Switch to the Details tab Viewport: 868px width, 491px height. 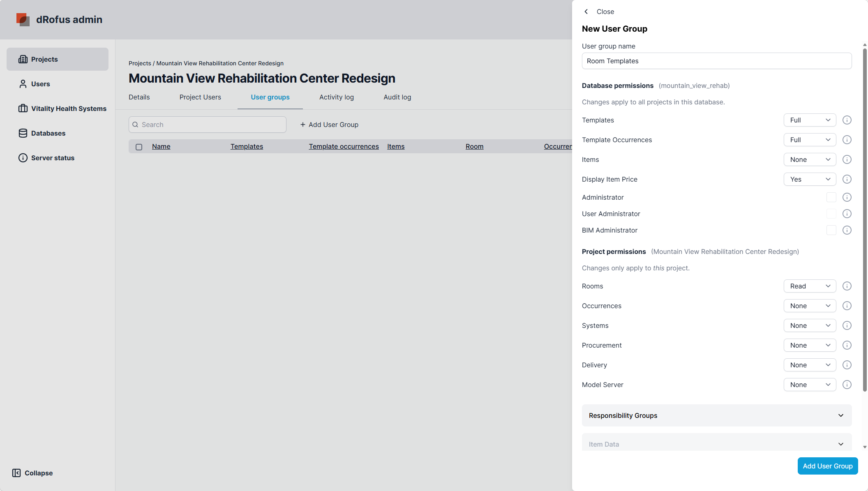pyautogui.click(x=139, y=97)
